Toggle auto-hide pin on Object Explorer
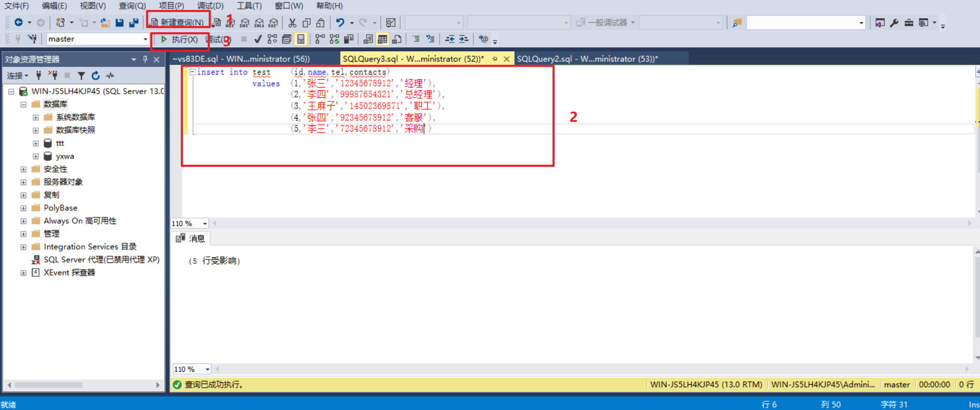The width and height of the screenshot is (980, 410). point(145,60)
